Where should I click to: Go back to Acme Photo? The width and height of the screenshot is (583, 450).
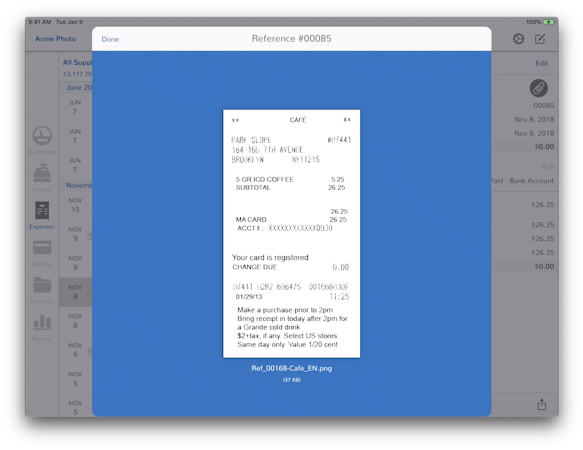pyautogui.click(x=55, y=39)
